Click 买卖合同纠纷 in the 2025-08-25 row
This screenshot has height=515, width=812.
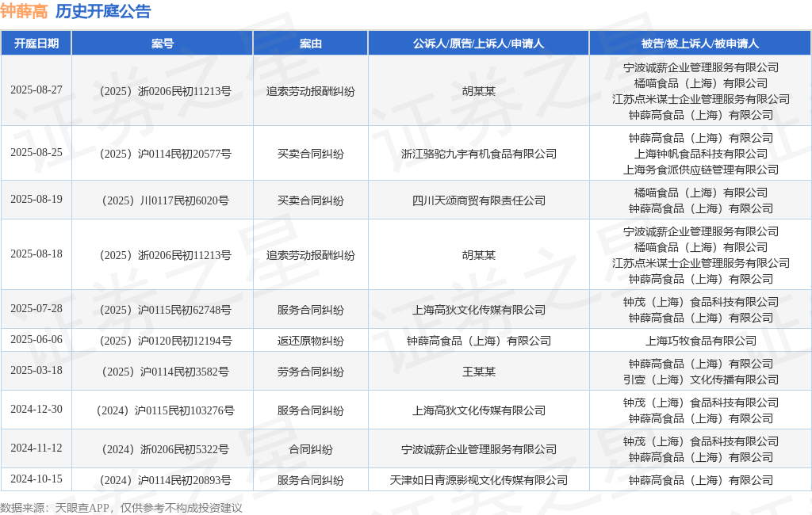(x=311, y=154)
